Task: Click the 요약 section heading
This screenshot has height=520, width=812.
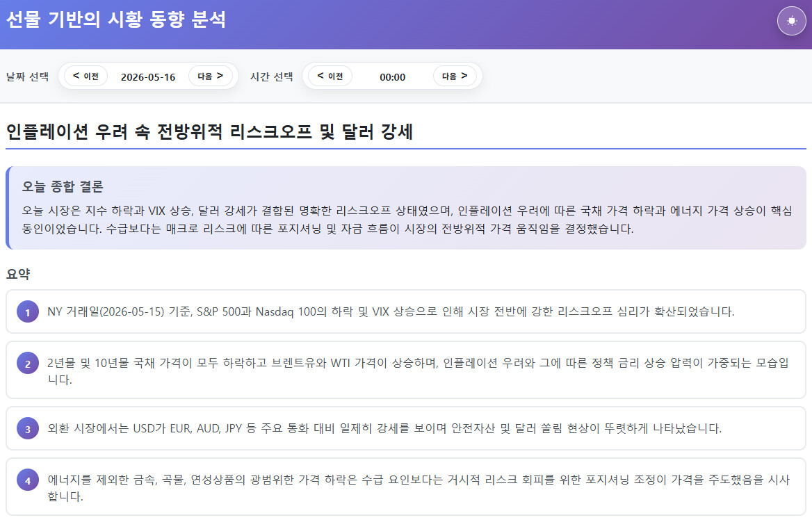Action: [18, 274]
